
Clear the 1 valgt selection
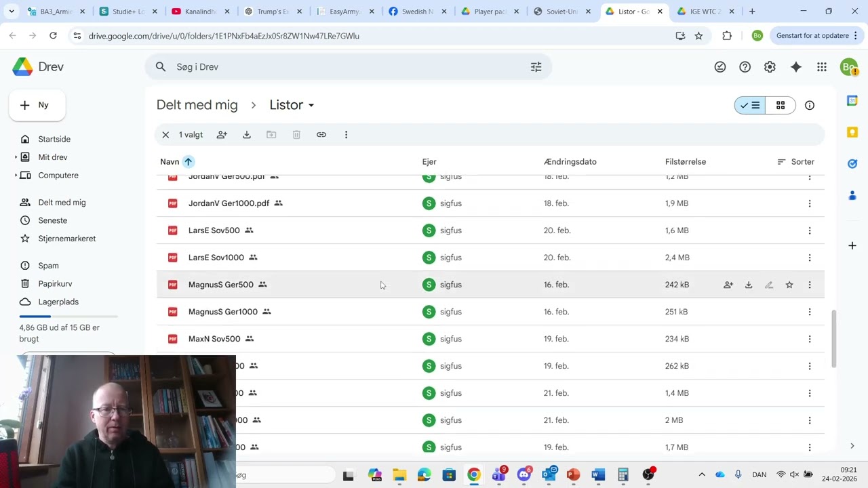[165, 135]
